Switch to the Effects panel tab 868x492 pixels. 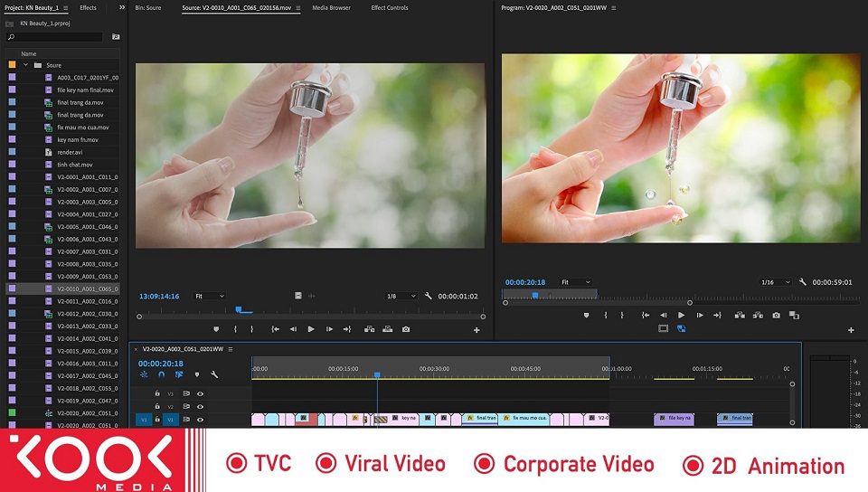[88, 7]
